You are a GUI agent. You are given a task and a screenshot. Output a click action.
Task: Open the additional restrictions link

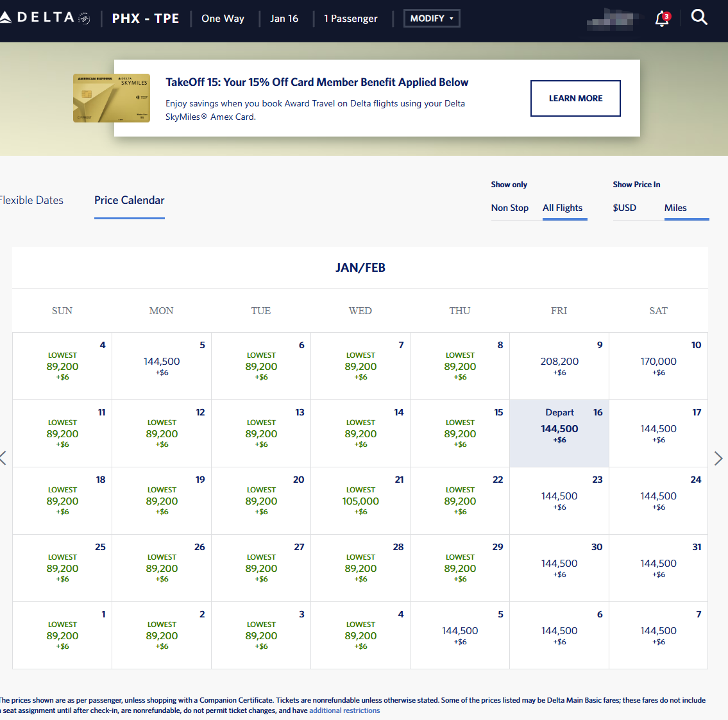(x=344, y=710)
